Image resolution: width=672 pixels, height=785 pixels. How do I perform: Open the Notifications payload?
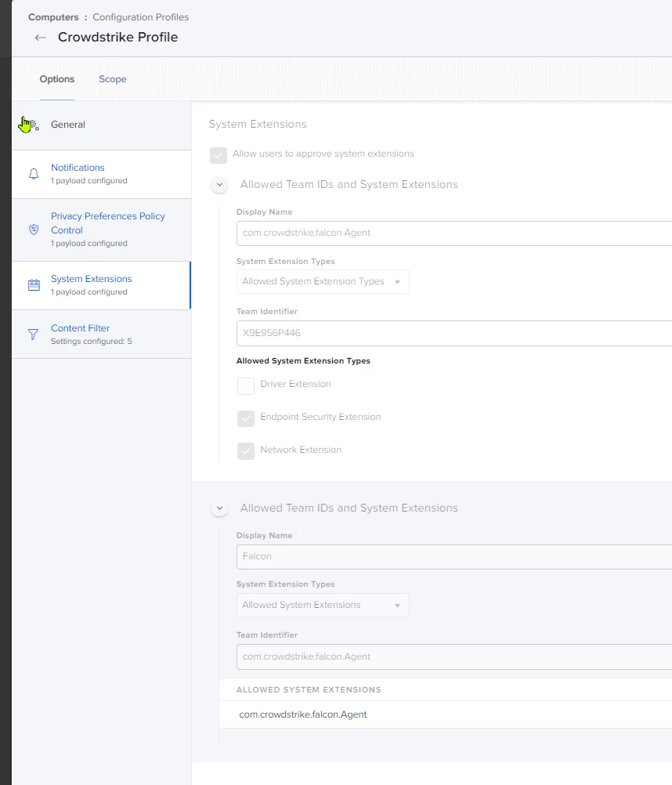pyautogui.click(x=102, y=174)
